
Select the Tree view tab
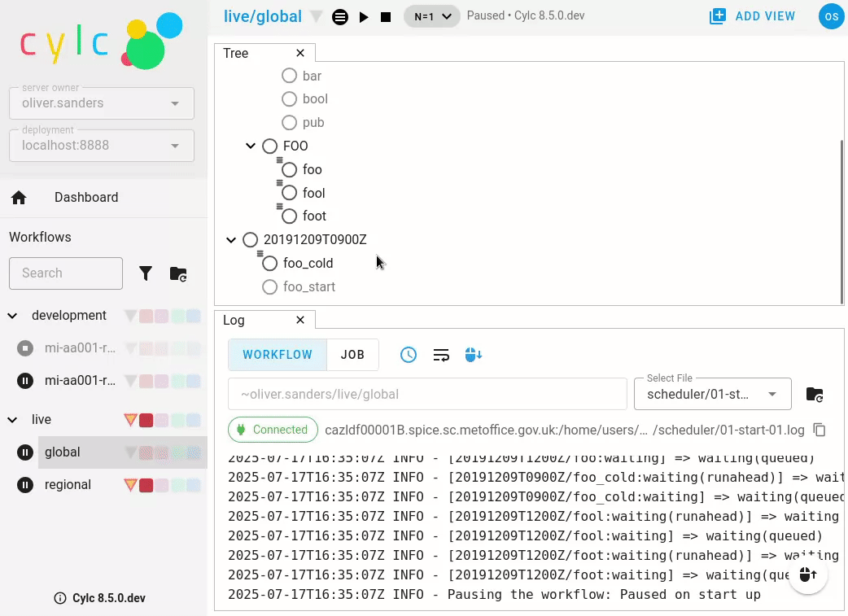pos(236,53)
